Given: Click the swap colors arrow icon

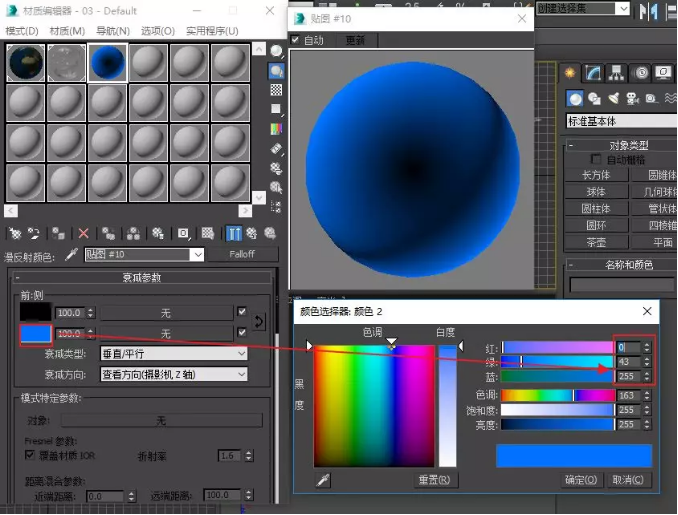Looking at the screenshot, I should point(259,322).
